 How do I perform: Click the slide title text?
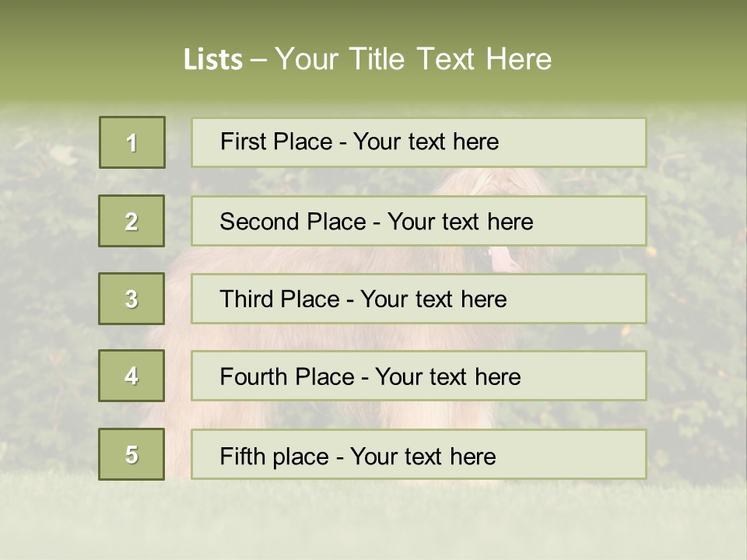coord(368,59)
